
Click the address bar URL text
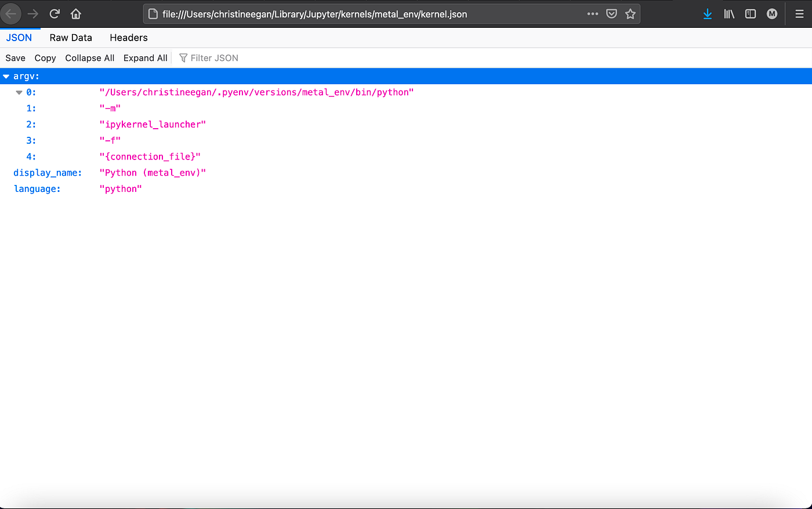[315, 14]
